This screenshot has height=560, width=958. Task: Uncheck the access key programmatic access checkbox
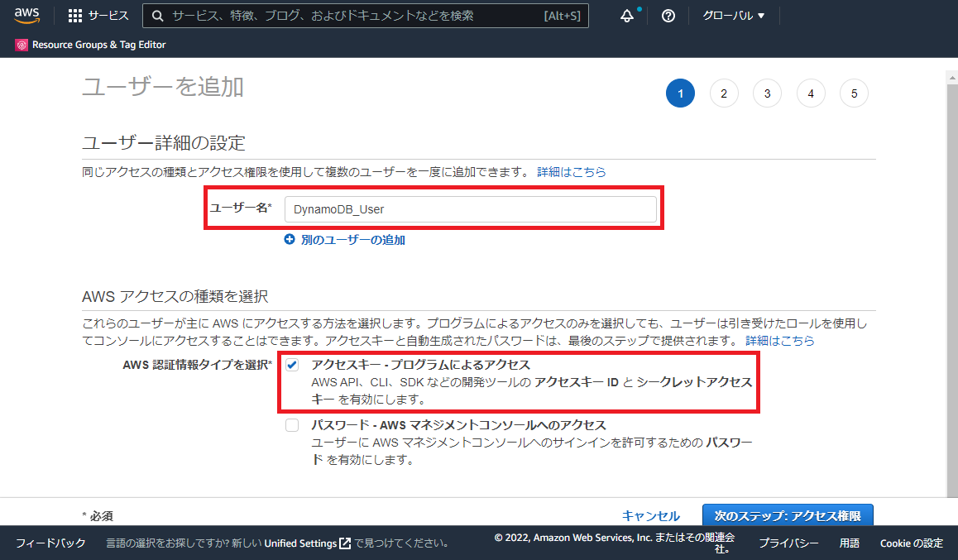click(292, 366)
